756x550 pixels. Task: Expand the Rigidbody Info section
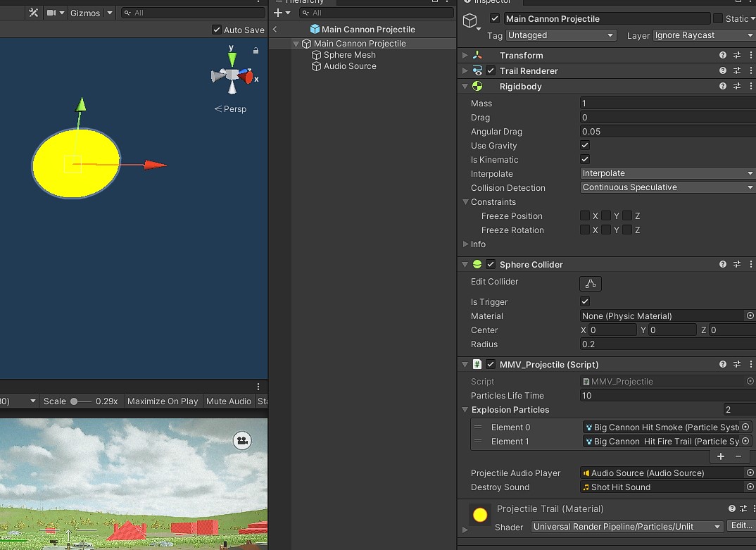click(x=465, y=244)
